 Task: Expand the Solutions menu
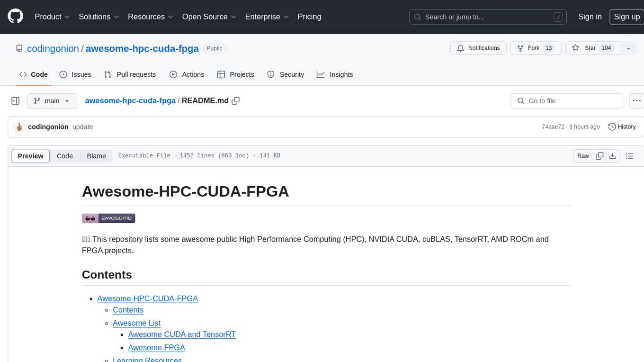point(99,17)
